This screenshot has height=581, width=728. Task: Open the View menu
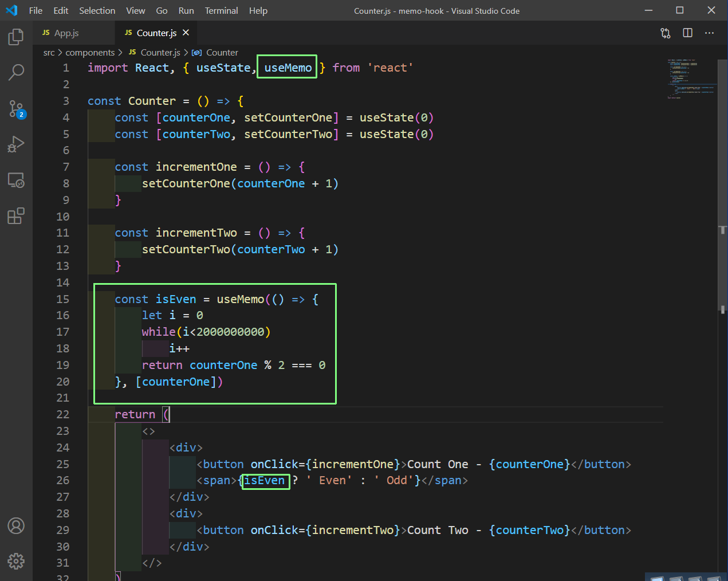pos(136,10)
